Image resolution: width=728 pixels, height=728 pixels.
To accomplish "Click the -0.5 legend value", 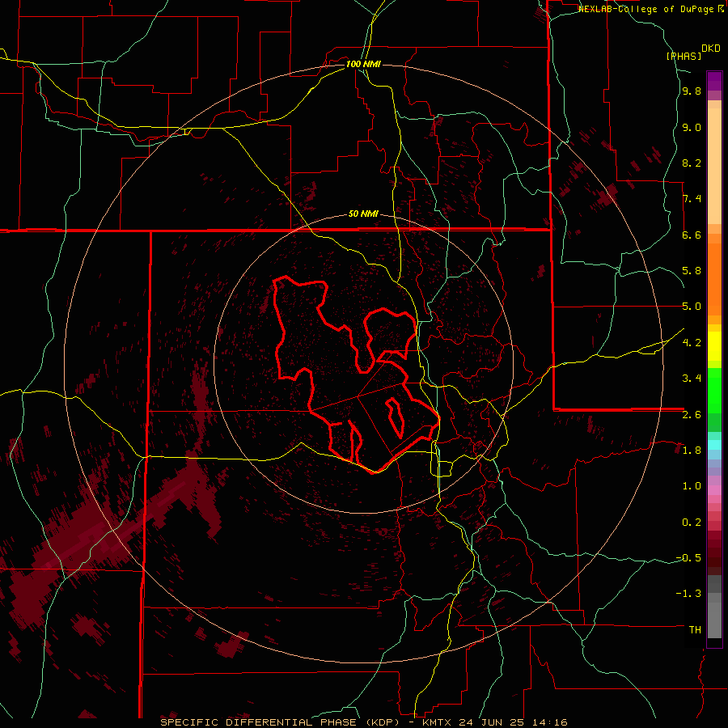I will click(x=688, y=557).
